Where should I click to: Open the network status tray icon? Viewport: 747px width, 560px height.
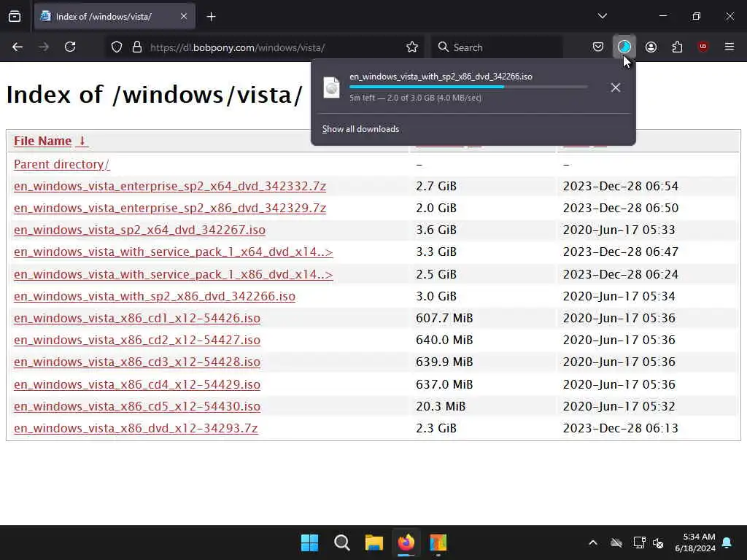639,542
